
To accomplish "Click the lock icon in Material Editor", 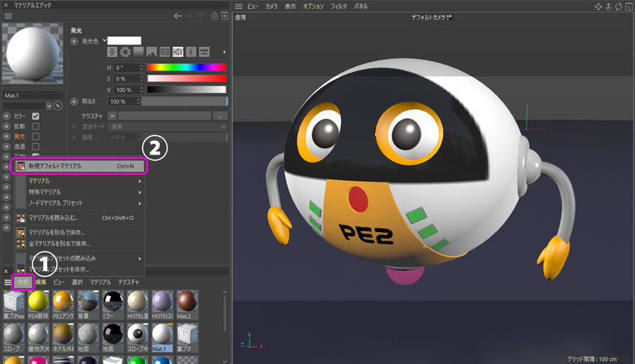I will [214, 15].
